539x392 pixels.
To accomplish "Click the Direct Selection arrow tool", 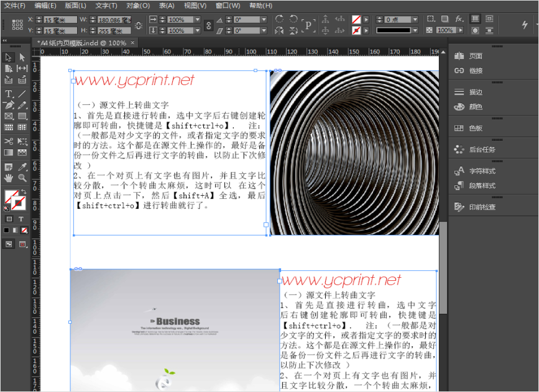I will coord(22,57).
